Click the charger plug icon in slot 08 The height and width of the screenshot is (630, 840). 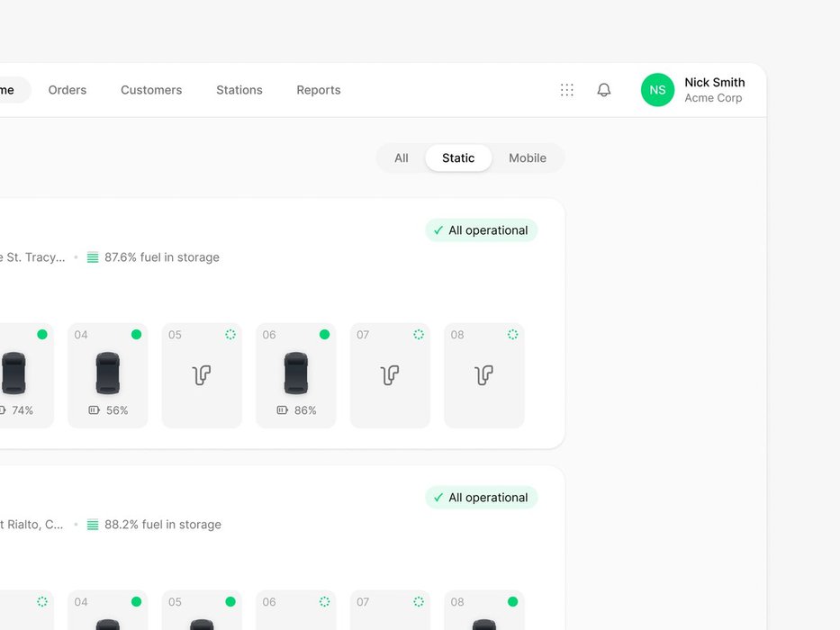click(483, 374)
